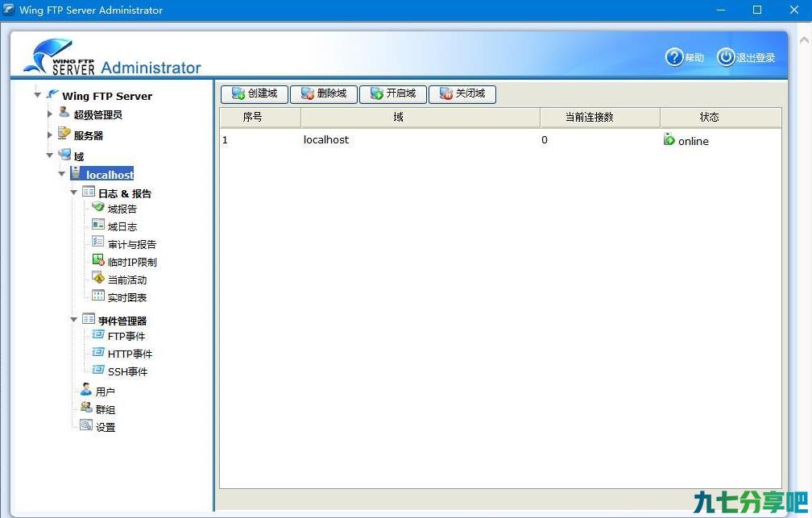812x518 pixels.
Task: Click the 日志 & 报告 table icon
Action: click(89, 192)
